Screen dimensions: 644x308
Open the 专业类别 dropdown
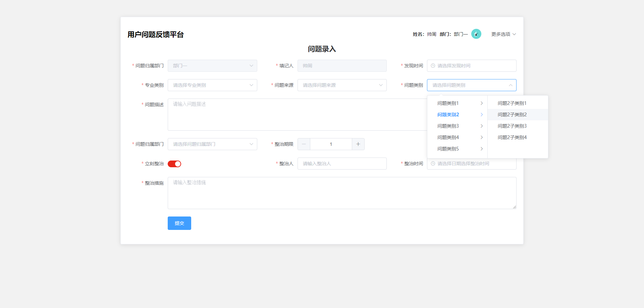212,85
